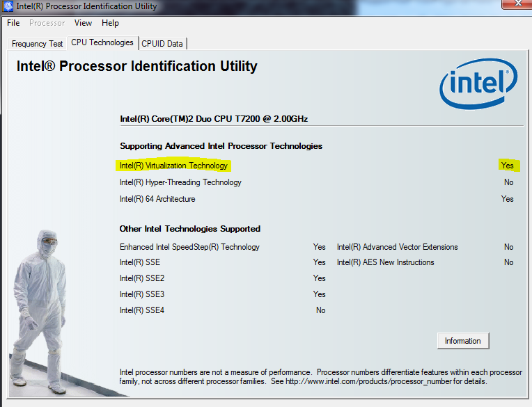Click the Intel logo

[478, 83]
